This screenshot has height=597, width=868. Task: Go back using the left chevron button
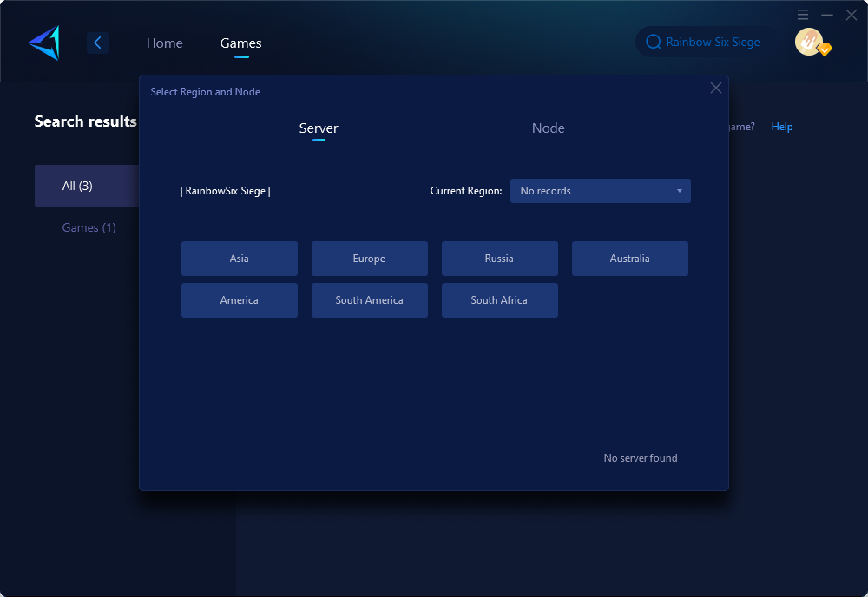tap(97, 43)
